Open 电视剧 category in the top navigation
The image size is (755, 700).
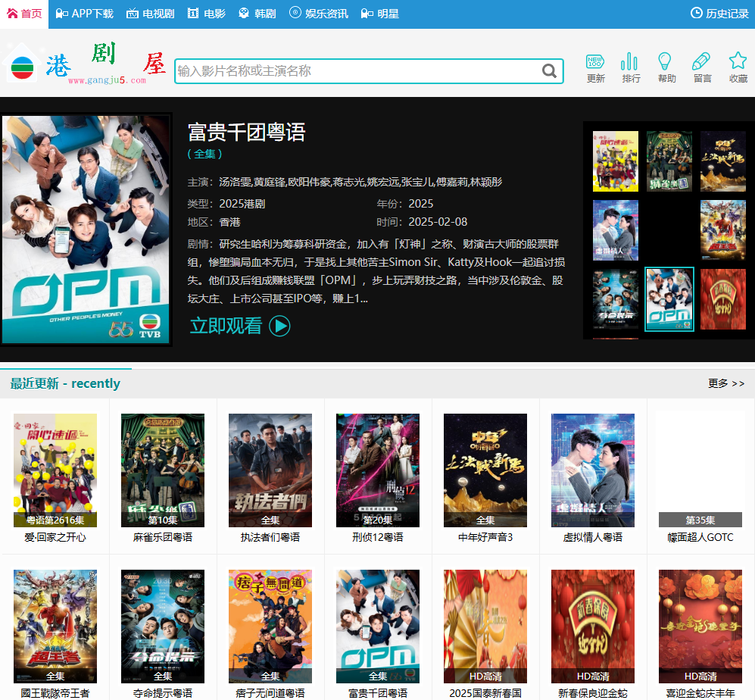pyautogui.click(x=150, y=14)
